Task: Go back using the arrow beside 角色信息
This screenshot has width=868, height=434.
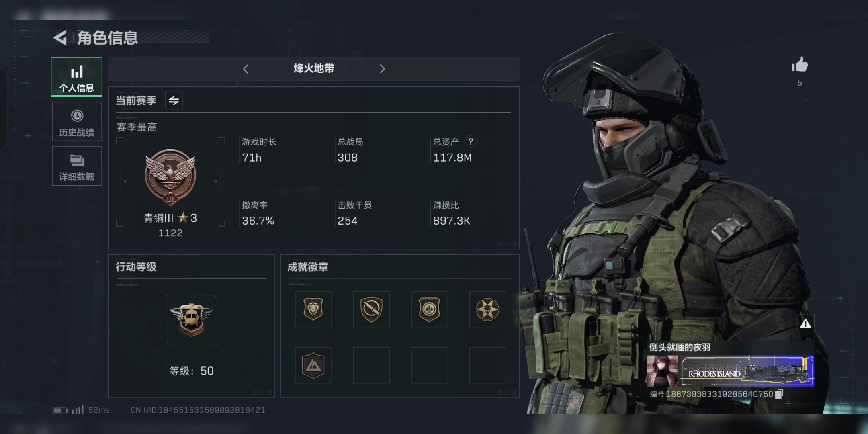Action: point(60,38)
